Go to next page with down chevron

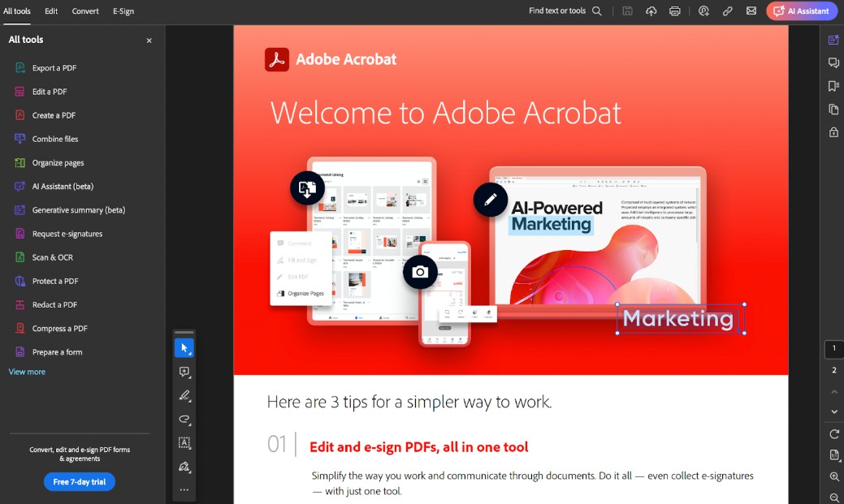point(833,411)
